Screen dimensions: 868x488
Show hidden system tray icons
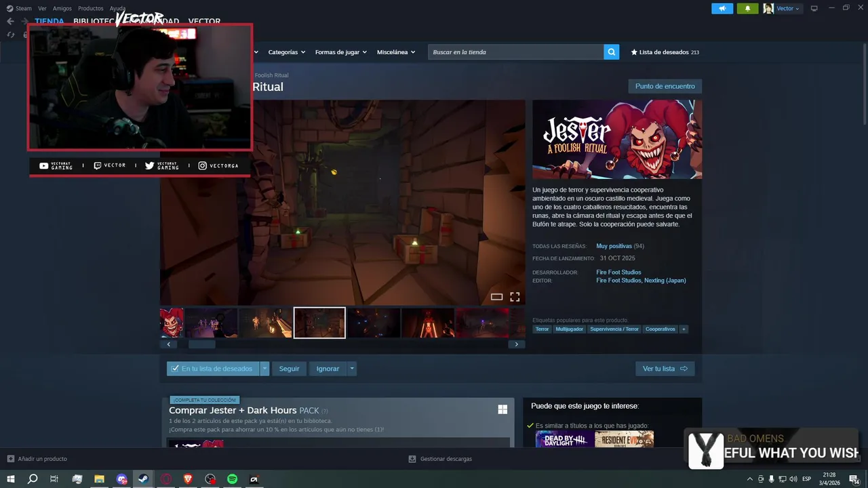749,479
